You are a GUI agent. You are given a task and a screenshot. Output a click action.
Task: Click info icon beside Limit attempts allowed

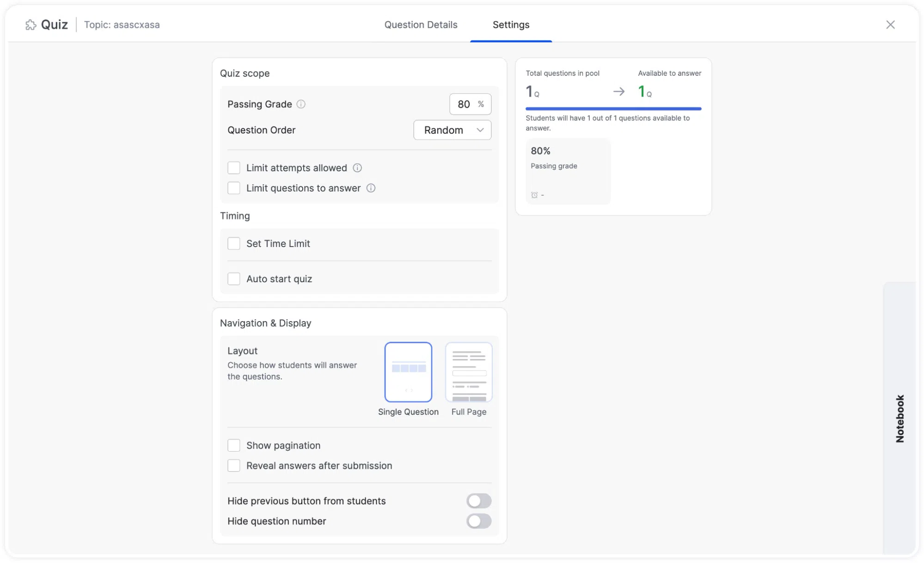pos(357,168)
